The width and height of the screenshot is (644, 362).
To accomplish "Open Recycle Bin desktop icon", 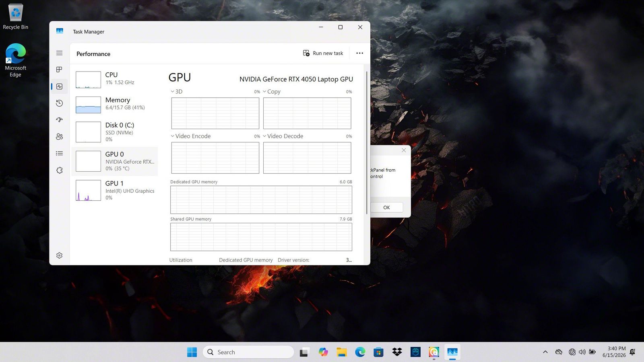I will click(x=15, y=17).
